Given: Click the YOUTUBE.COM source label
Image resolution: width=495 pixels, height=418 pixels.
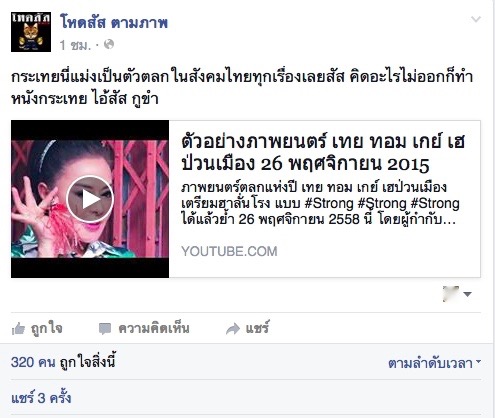Looking at the screenshot, I should [229, 251].
